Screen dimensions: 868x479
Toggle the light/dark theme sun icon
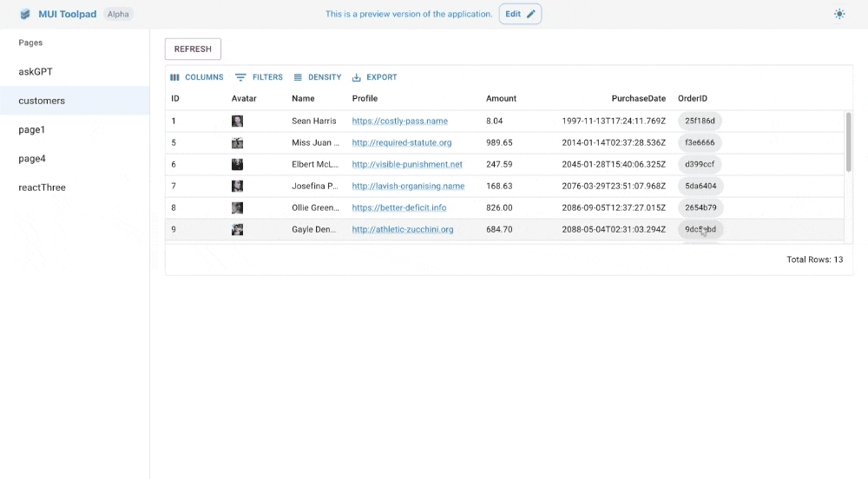click(838, 14)
